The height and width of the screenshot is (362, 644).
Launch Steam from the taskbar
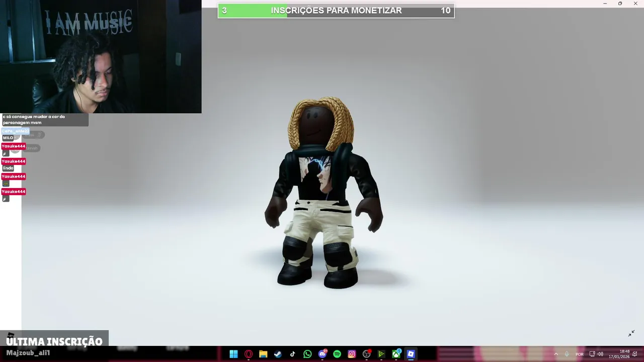pyautogui.click(x=278, y=354)
